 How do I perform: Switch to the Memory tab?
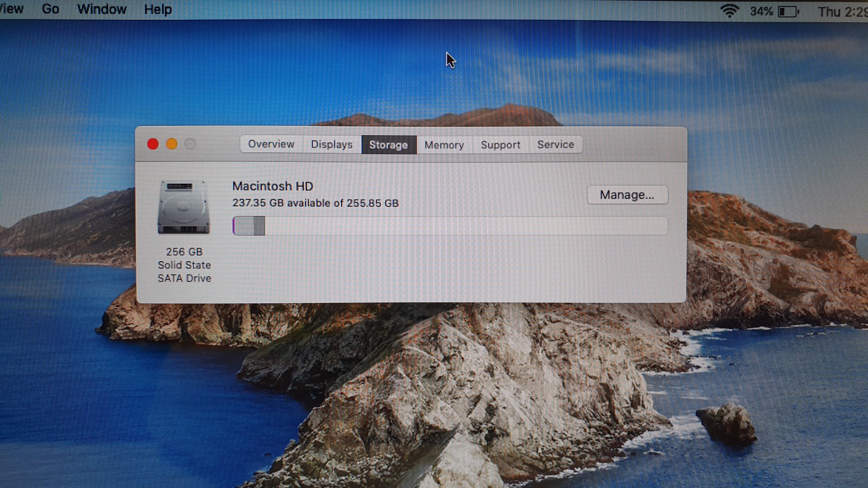pos(444,145)
